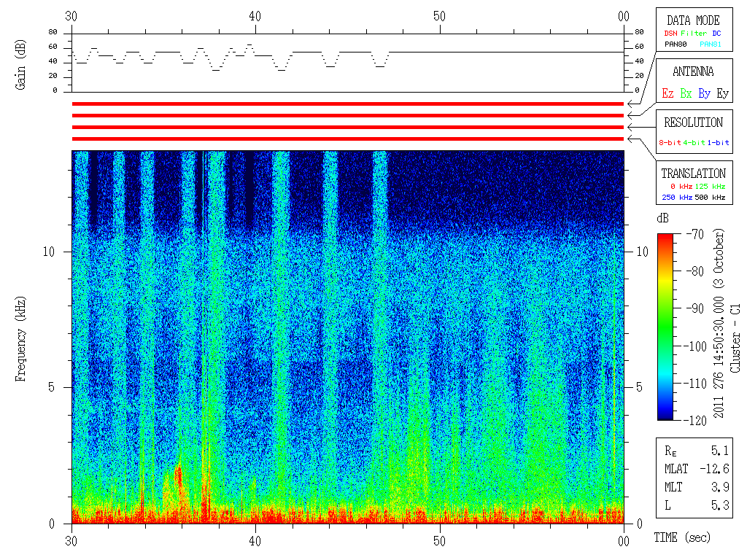747x560 pixels.
Task: Click the right frequency tick label 5
Action: [639, 388]
